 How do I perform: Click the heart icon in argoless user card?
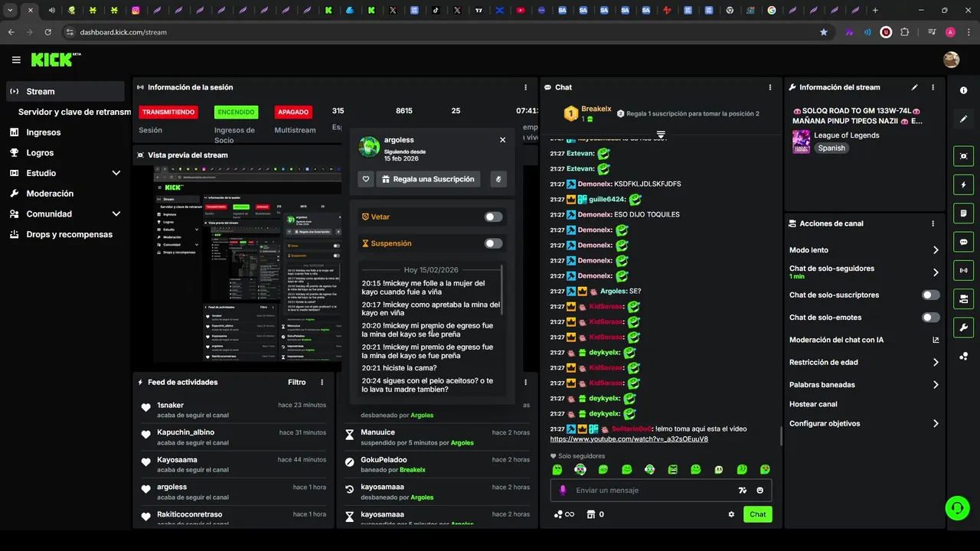coord(366,179)
